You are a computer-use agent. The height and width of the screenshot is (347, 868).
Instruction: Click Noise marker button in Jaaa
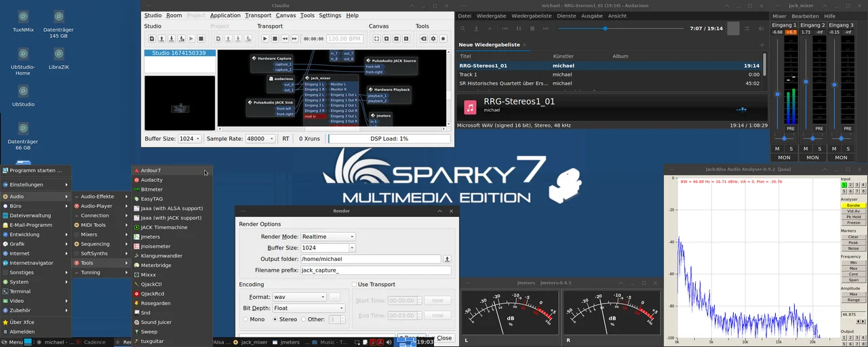pyautogui.click(x=853, y=248)
